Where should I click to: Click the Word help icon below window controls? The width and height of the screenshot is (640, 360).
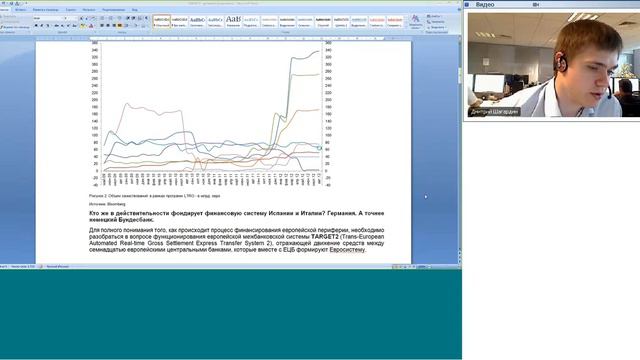[x=459, y=9]
